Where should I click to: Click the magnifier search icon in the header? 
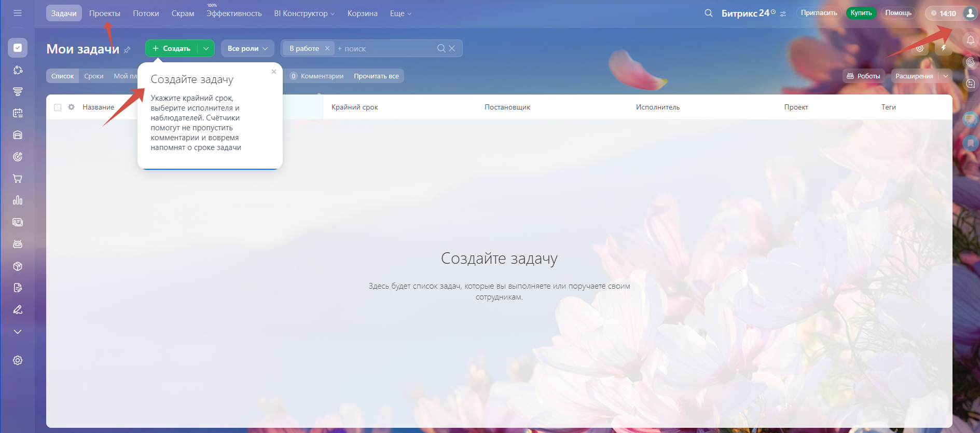pyautogui.click(x=708, y=13)
